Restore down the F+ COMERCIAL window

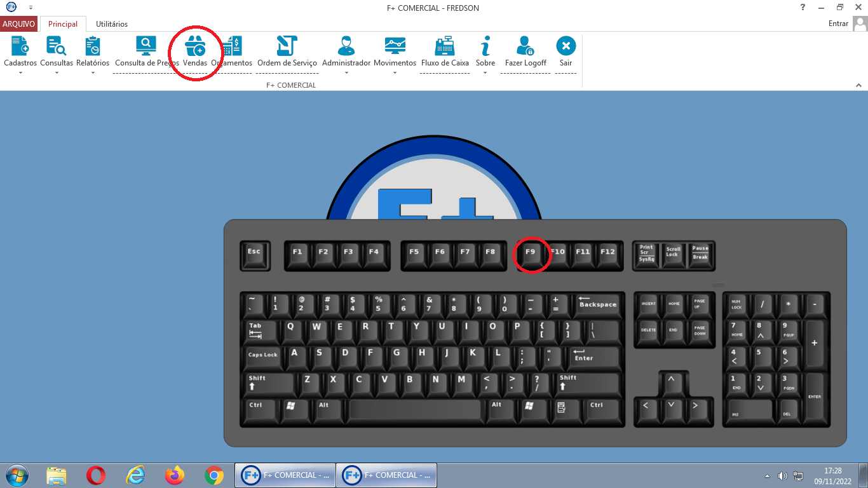pos(839,7)
